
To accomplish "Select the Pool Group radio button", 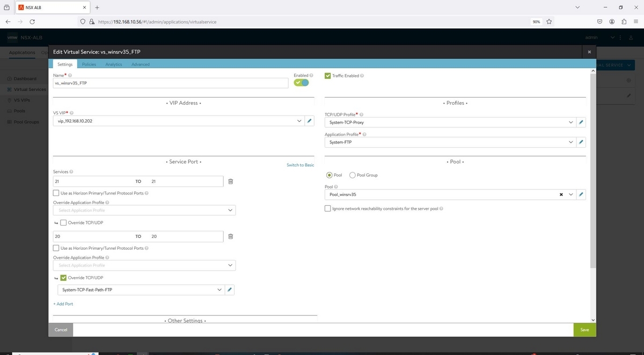I will click(x=353, y=175).
